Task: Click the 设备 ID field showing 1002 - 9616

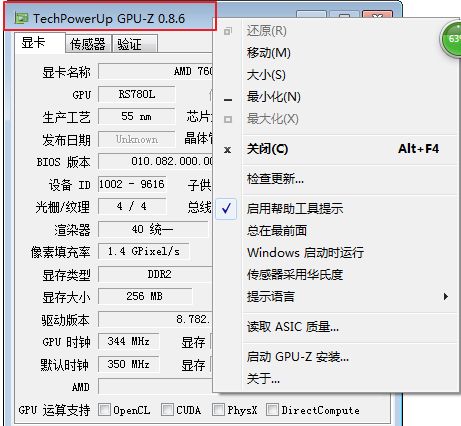Action: pyautogui.click(x=132, y=184)
